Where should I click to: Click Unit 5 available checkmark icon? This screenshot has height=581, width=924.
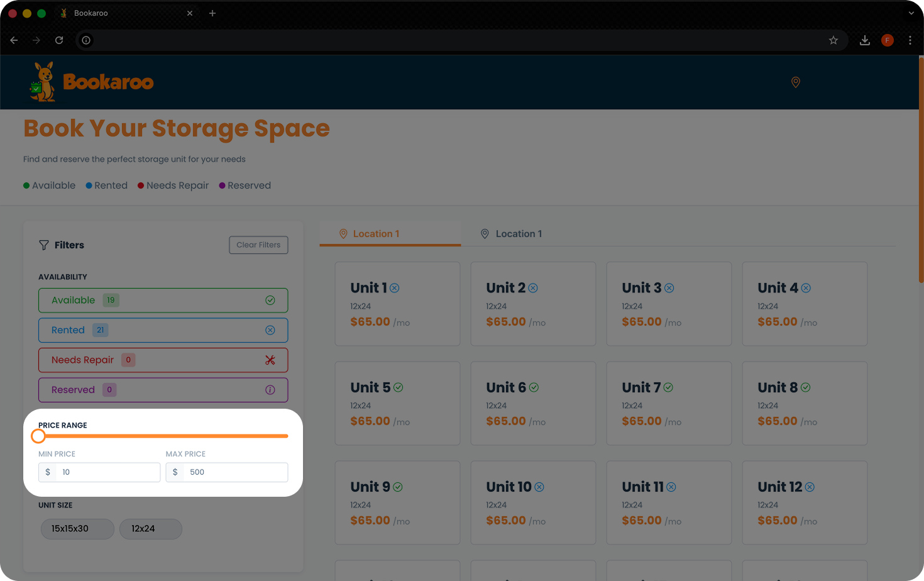point(399,387)
